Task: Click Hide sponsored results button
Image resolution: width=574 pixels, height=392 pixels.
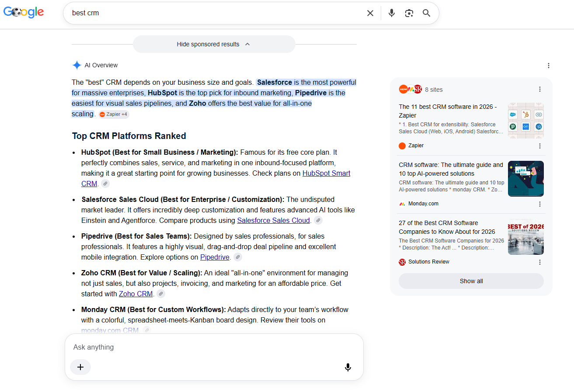Action: pos(214,44)
